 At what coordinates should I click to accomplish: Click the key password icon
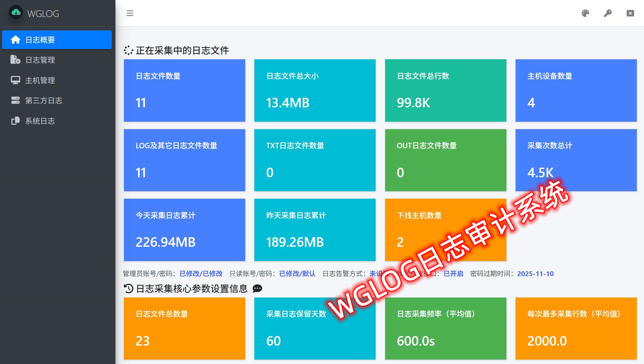coord(608,13)
